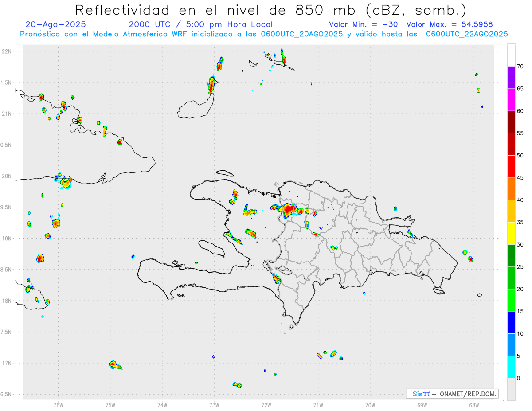The width and height of the screenshot is (532, 411).
Task: Click the colorbar value '15'
Action: 520,311
